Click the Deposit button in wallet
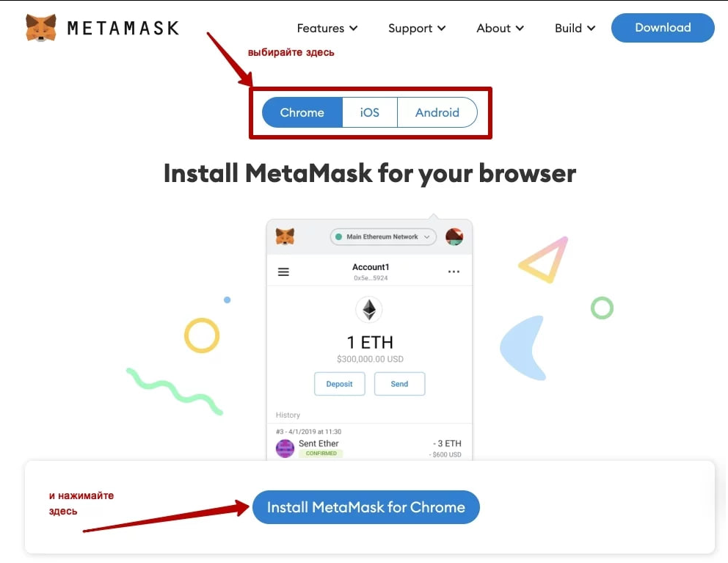 [x=339, y=384]
